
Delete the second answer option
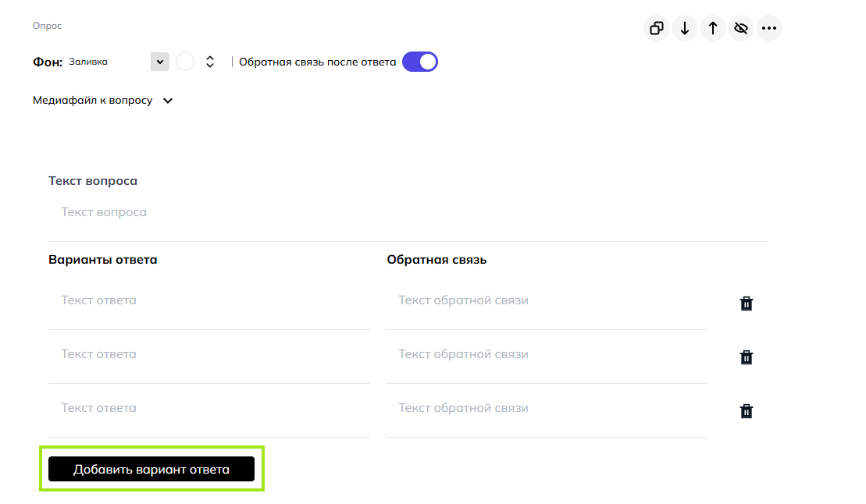[747, 357]
